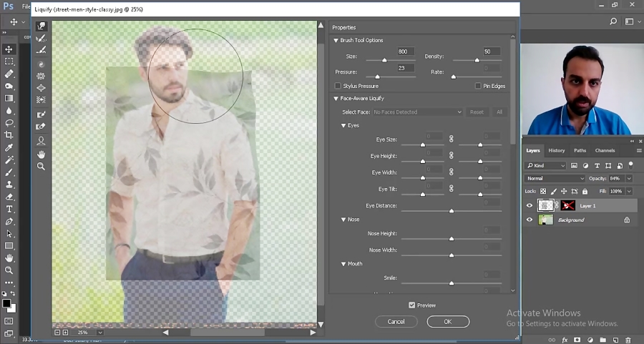
Task: Select the Lasso tool in Photoshop toolbar
Action: tap(9, 123)
